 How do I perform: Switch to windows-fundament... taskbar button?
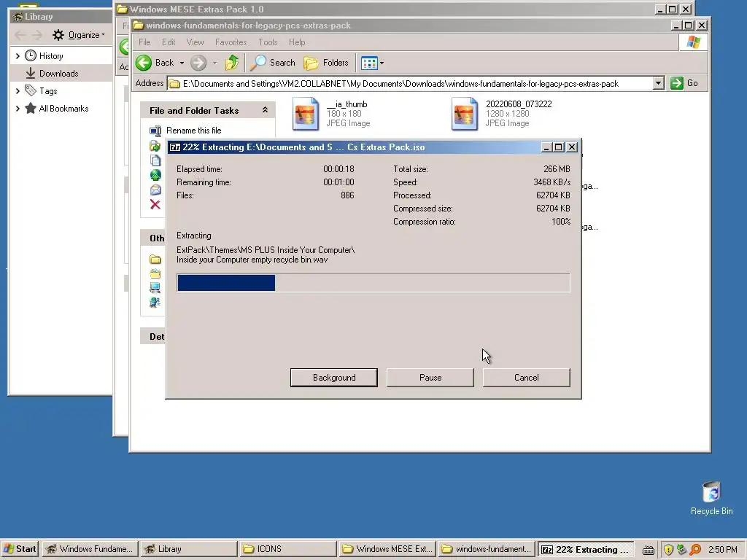pyautogui.click(x=487, y=549)
